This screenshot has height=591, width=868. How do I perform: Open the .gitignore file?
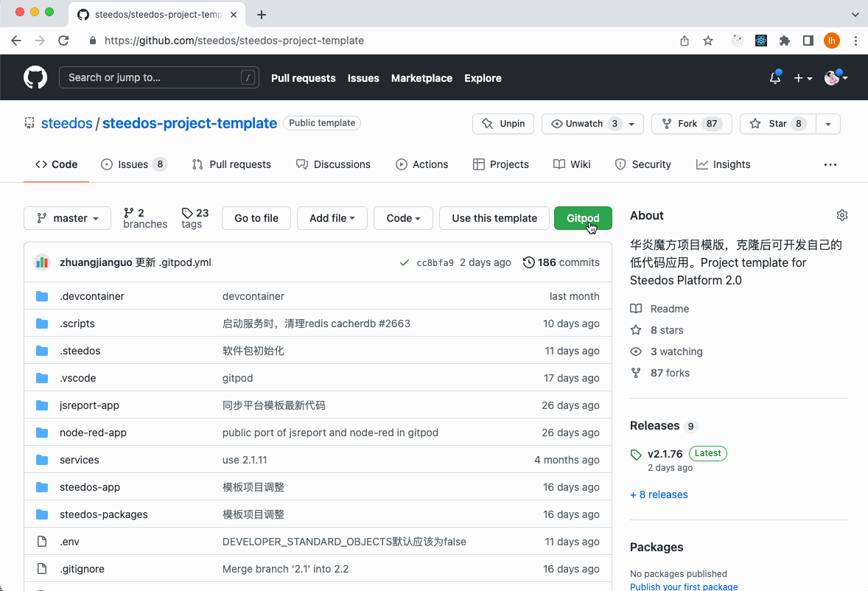[82, 569]
